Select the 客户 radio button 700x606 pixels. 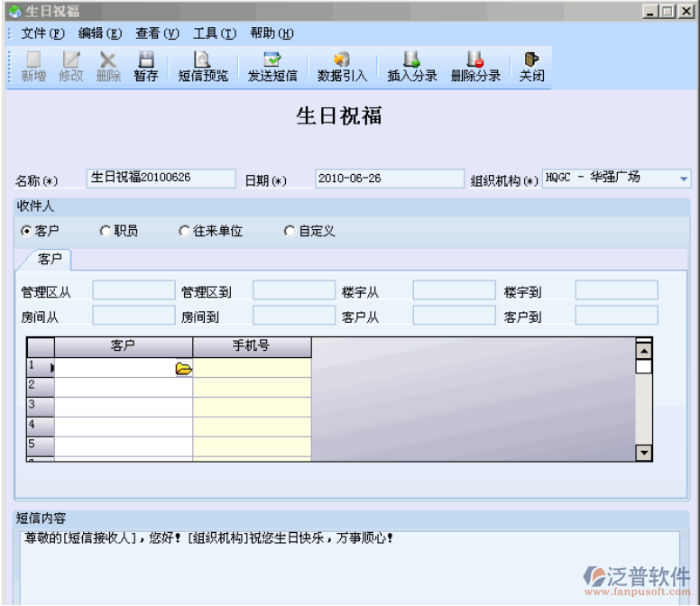(x=26, y=231)
